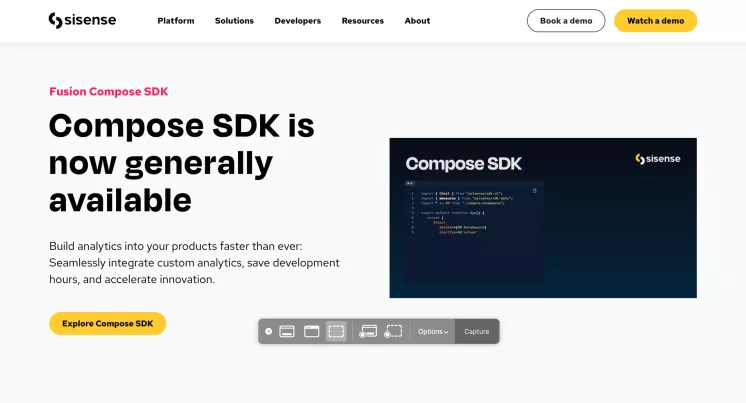Click the Watch a demo button
The height and width of the screenshot is (403, 746).
(x=656, y=21)
